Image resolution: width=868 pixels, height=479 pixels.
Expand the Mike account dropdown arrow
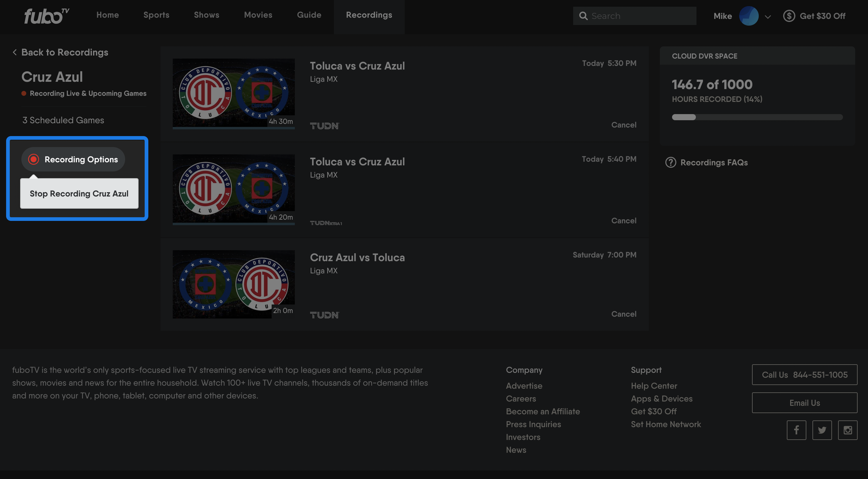pyautogui.click(x=768, y=16)
